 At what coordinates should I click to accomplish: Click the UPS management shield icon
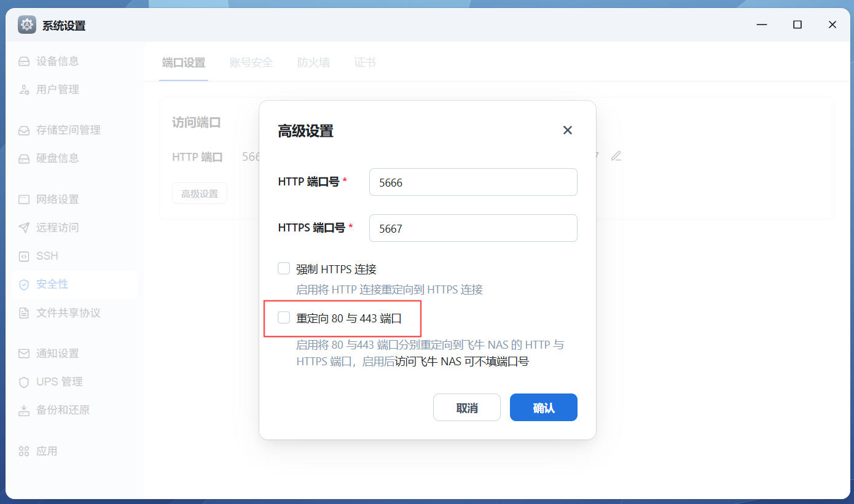pyautogui.click(x=24, y=382)
